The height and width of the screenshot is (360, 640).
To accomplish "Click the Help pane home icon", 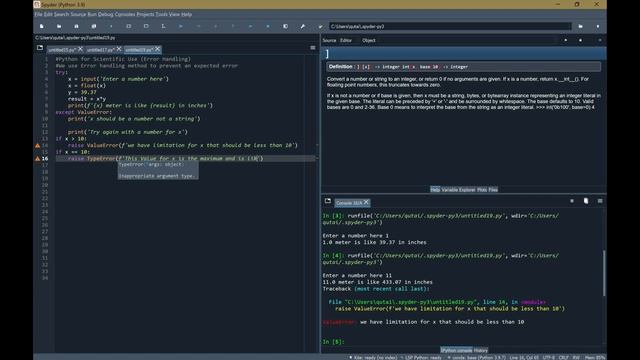I will click(566, 40).
